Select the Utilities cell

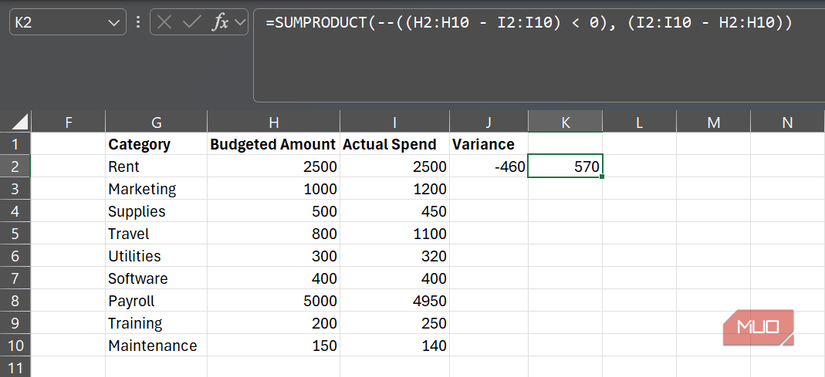pyautogui.click(x=156, y=256)
